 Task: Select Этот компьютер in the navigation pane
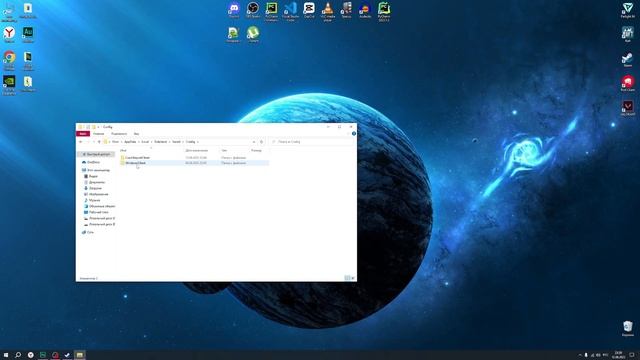point(96,170)
